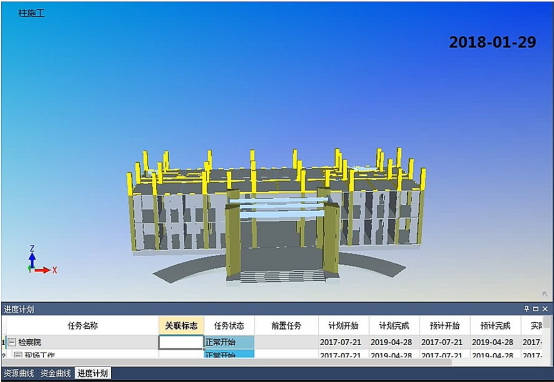Click 预计开始 date 2017-07-21 in 检察院 row
This screenshot has height=382, width=554.
tap(442, 342)
